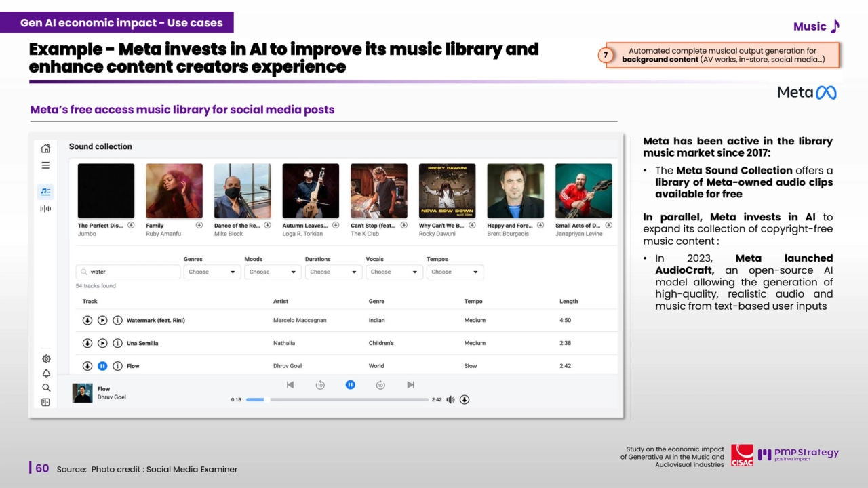The image size is (868, 488).
Task: Download Dance of the Re... by Mike Block
Action: (x=267, y=225)
